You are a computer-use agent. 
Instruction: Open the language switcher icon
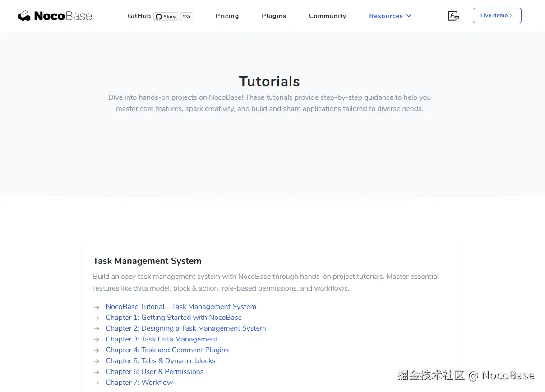pos(453,16)
